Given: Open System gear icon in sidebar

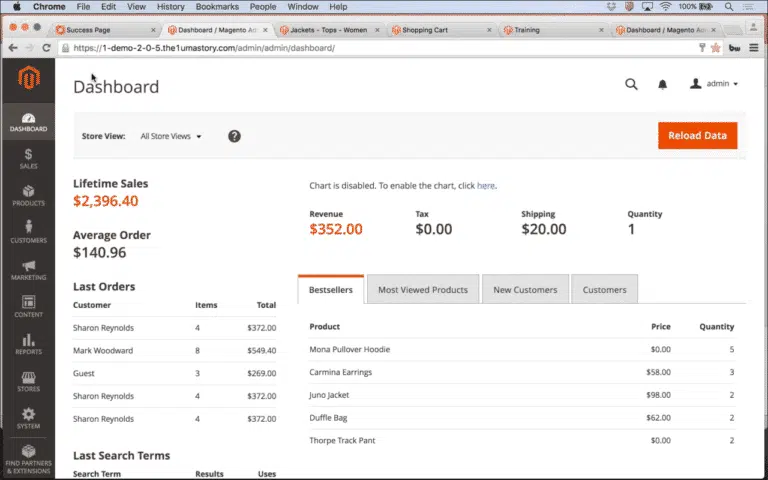Looking at the screenshot, I should (28, 418).
